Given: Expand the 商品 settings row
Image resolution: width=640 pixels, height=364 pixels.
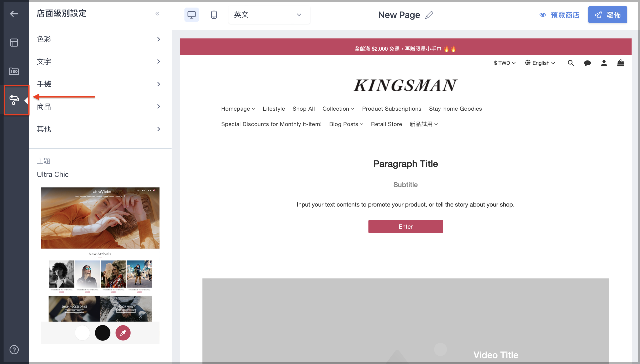Looking at the screenshot, I should click(x=100, y=106).
